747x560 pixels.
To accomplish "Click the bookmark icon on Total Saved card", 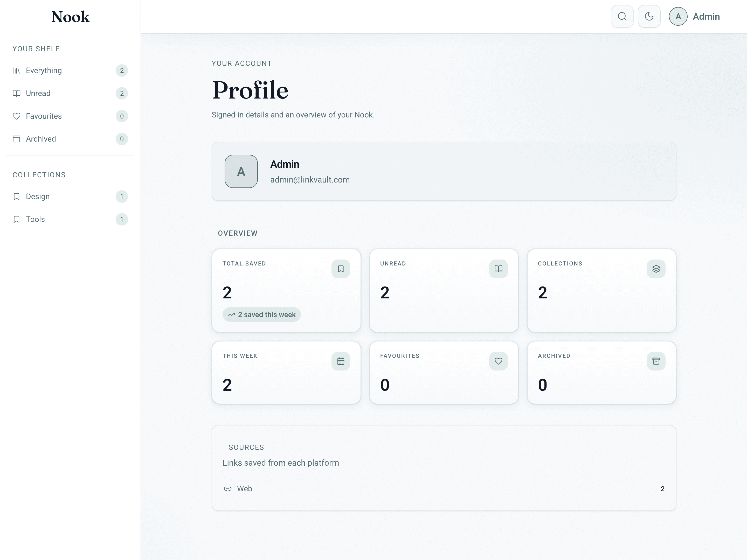I will click(340, 269).
